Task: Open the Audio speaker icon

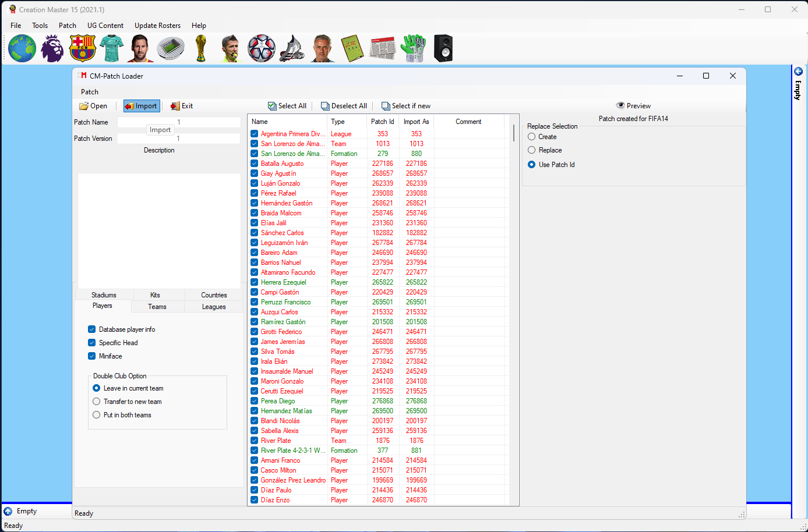Action: pyautogui.click(x=443, y=48)
